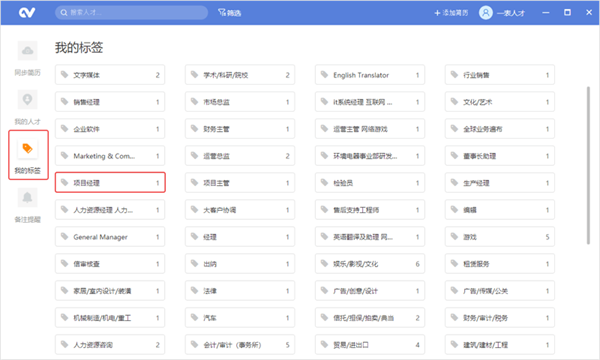Select the orange My Tags sidebar icon

tap(28, 148)
